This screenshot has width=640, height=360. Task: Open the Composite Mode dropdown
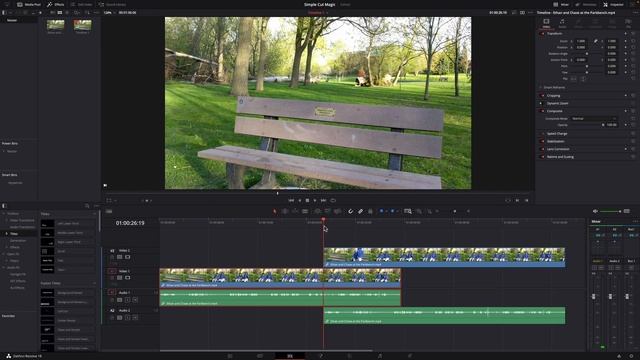[594, 119]
